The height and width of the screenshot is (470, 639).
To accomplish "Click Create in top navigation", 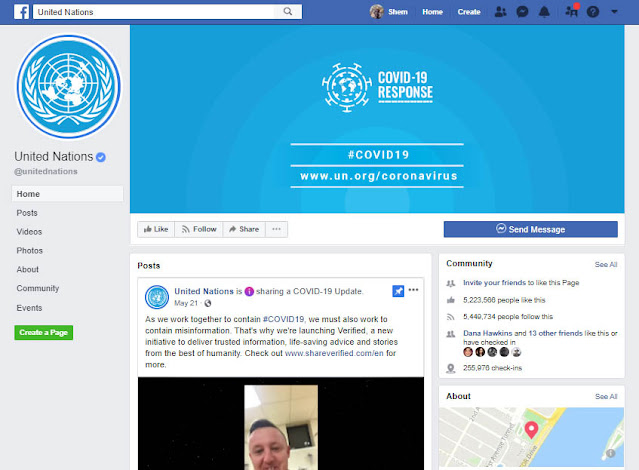I will (469, 12).
